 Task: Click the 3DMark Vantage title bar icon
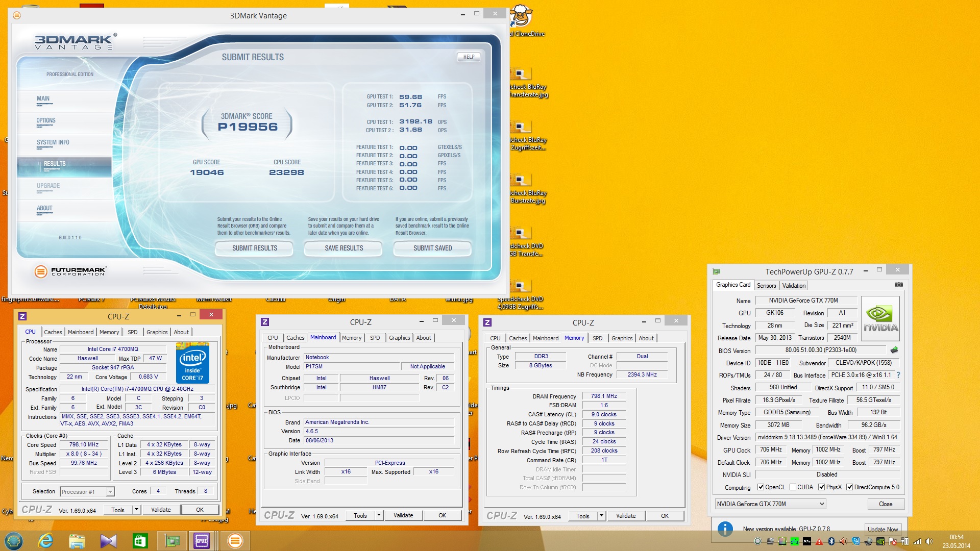point(17,15)
